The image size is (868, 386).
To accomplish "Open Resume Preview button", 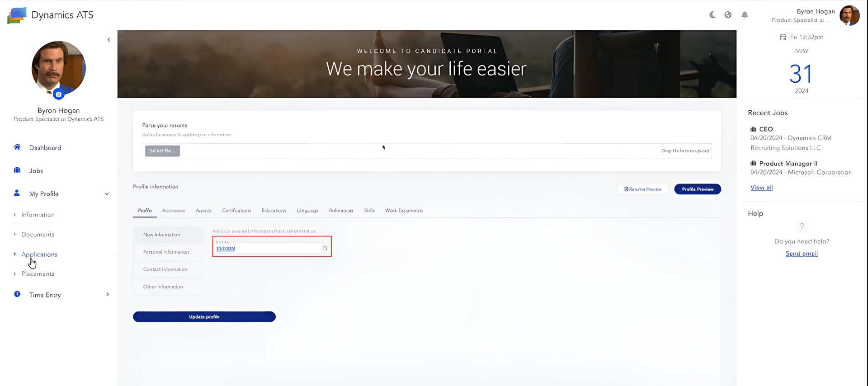I will click(643, 189).
